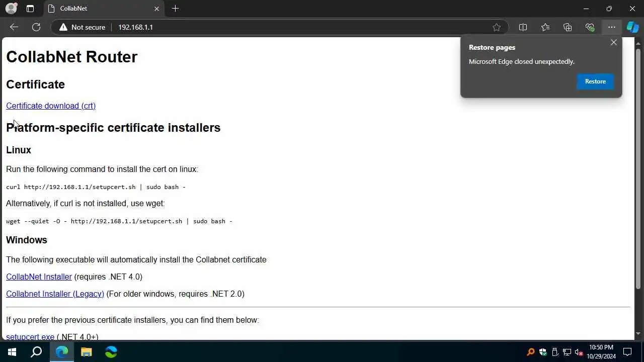Click Microsoft Edge taskbar icon
The image size is (644, 362).
[62, 352]
